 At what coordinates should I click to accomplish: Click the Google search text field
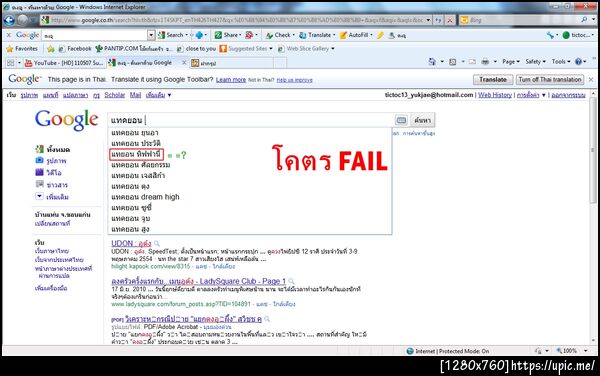tap(251, 120)
